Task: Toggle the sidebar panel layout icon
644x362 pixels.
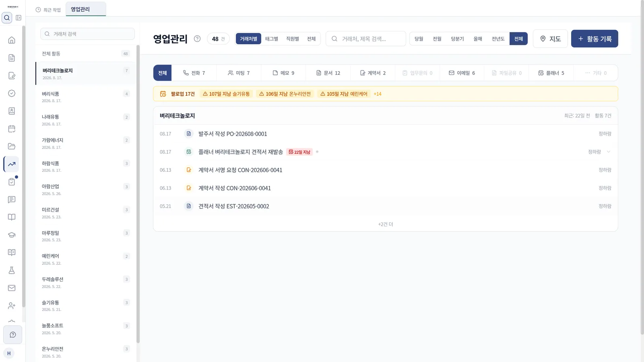Action: pos(19,18)
